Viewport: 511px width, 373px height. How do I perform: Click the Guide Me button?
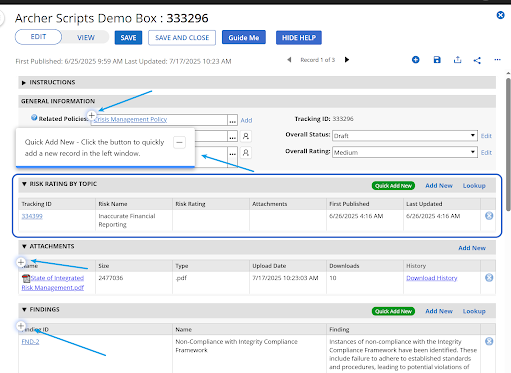click(x=244, y=38)
